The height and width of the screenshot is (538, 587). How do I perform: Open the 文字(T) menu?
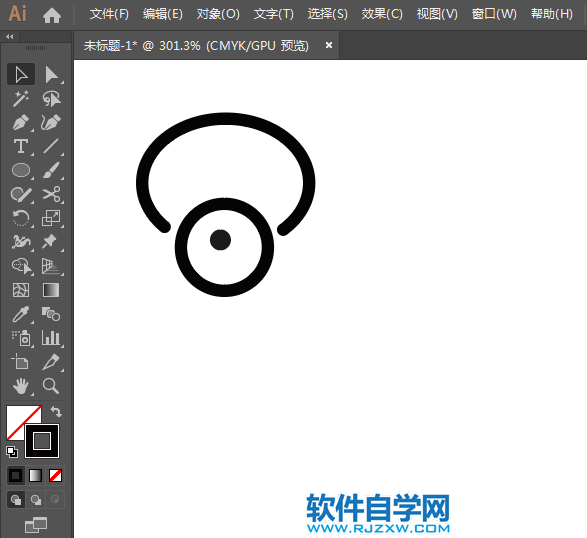click(x=274, y=14)
